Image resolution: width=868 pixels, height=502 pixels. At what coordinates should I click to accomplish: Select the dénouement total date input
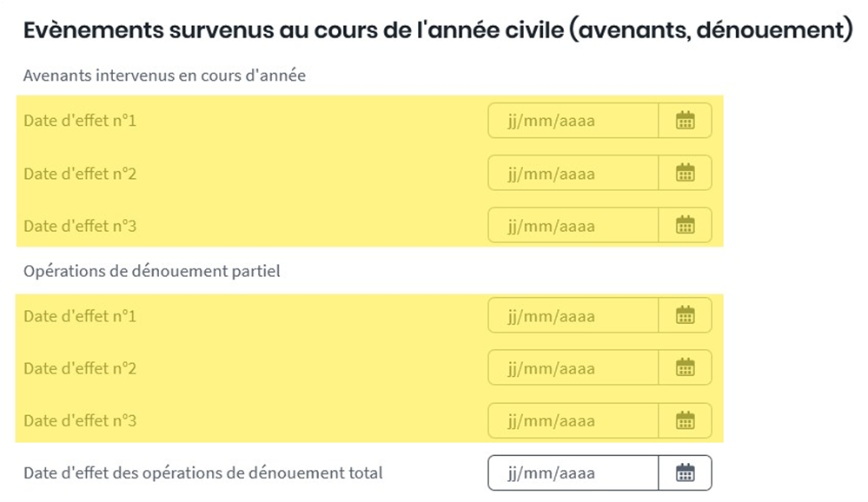[x=573, y=473]
